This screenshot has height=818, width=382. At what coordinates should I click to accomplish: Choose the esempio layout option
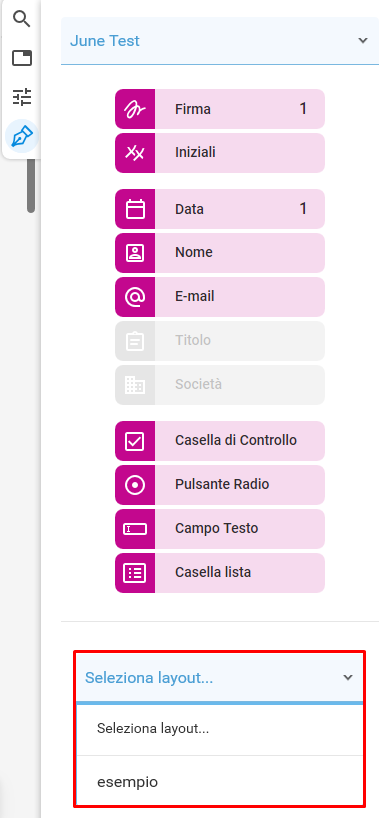[220, 781]
